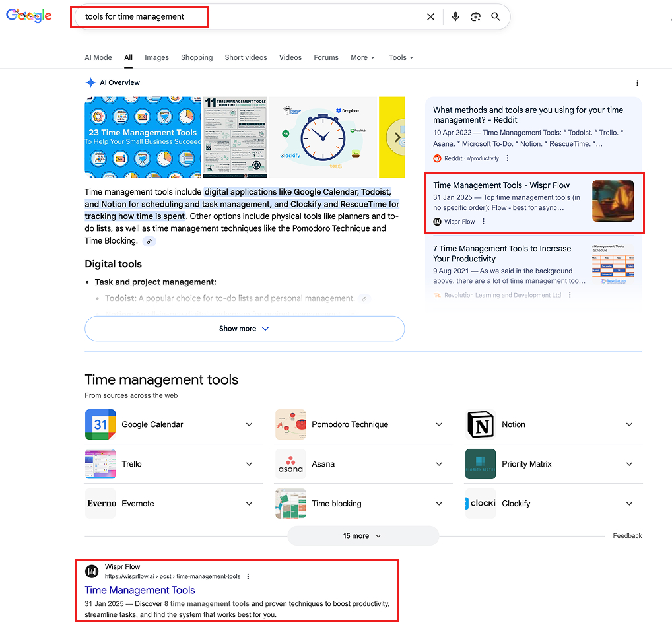Click the Wispr Flow article thumbnail image
This screenshot has width=672, height=625.
613,202
